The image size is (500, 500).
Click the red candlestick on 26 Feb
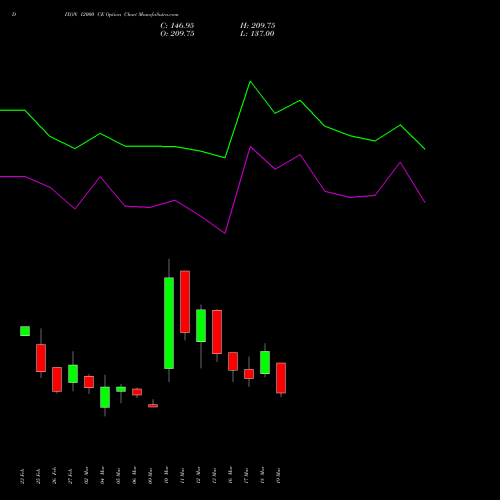(57, 379)
